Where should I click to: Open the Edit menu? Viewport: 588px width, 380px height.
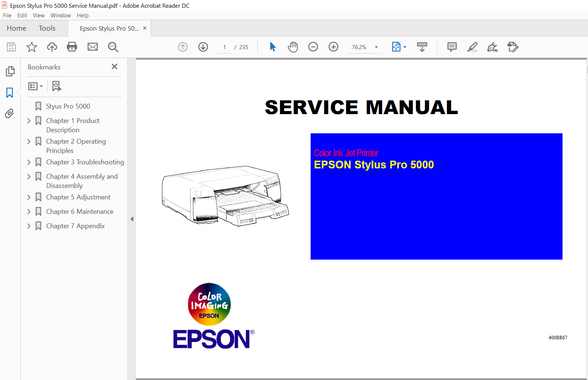coord(22,16)
